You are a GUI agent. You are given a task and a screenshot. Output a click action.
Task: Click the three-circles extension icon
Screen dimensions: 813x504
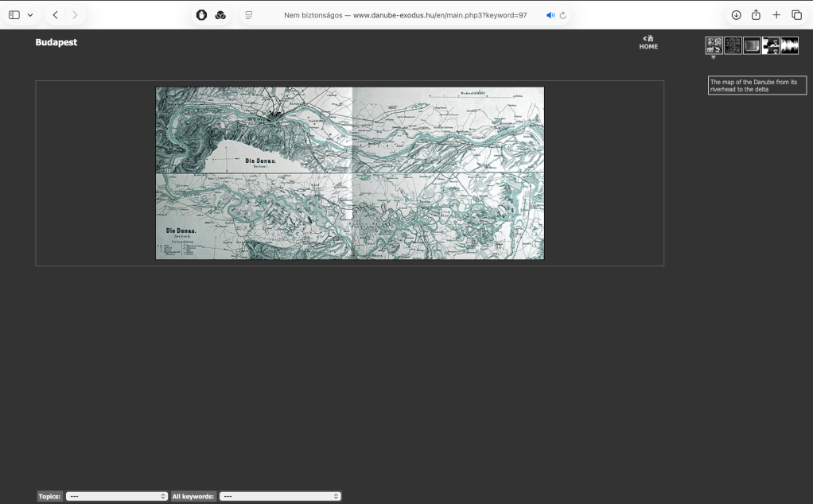click(220, 15)
